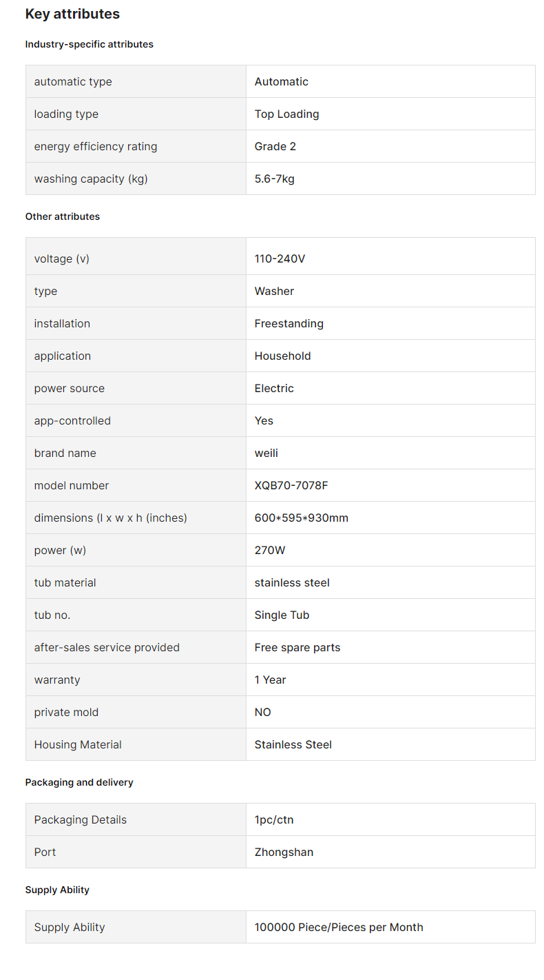Click model number XQB70-7078F
This screenshot has width=544, height=980.
coord(291,485)
